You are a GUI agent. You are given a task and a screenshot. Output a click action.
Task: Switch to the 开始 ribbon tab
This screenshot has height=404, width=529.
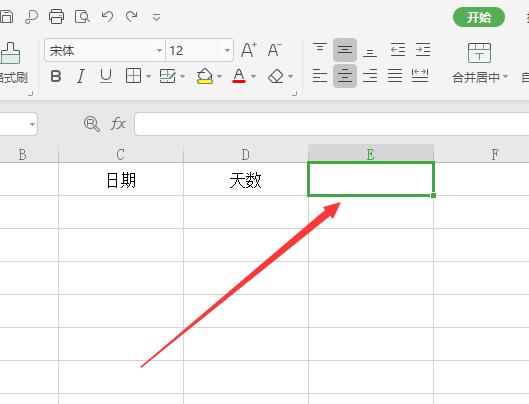click(x=479, y=17)
